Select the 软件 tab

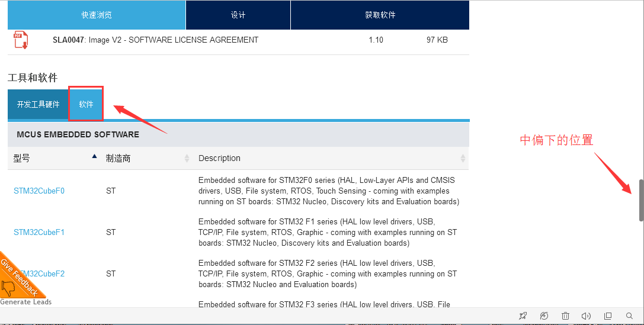(x=86, y=104)
